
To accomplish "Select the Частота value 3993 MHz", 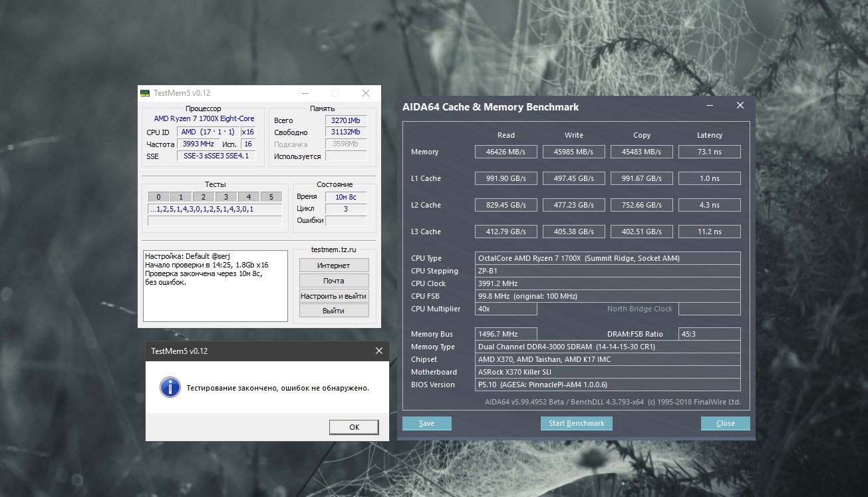I will (198, 144).
